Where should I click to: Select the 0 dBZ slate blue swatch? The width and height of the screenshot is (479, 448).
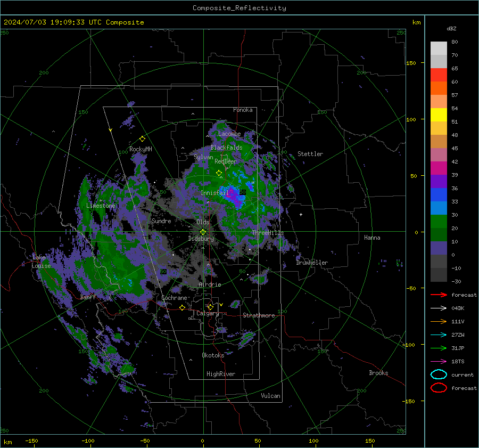(439, 248)
